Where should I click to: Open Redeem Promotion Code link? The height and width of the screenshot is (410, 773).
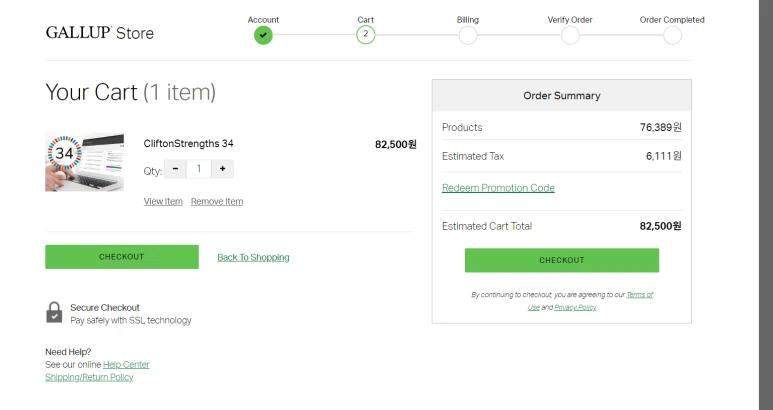coord(498,188)
